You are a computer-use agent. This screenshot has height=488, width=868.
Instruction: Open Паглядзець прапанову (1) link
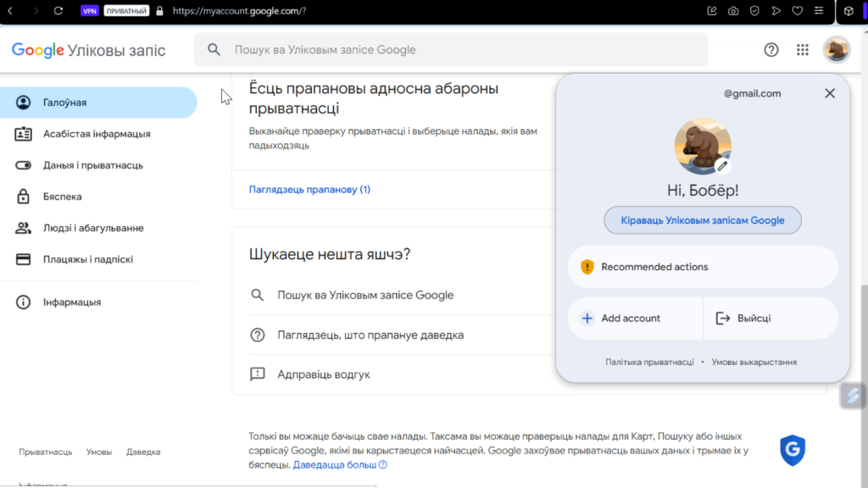coord(309,189)
